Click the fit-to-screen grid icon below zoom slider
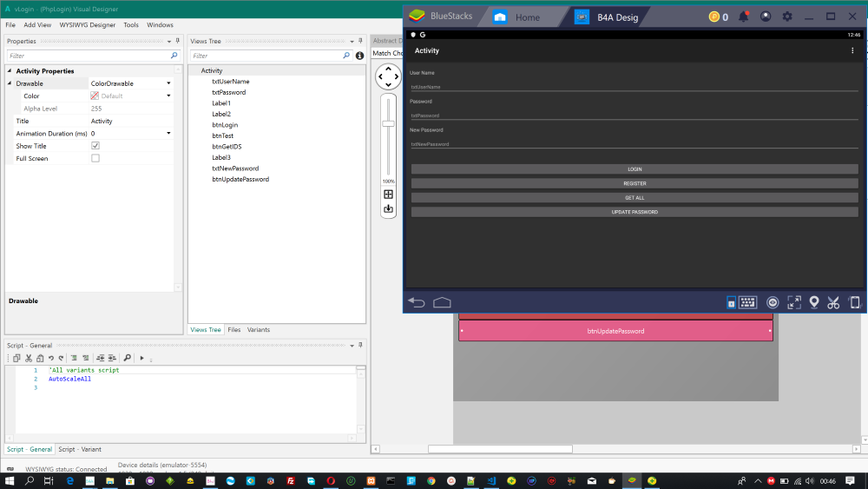Screen dimensions: 868x489 pos(389,195)
